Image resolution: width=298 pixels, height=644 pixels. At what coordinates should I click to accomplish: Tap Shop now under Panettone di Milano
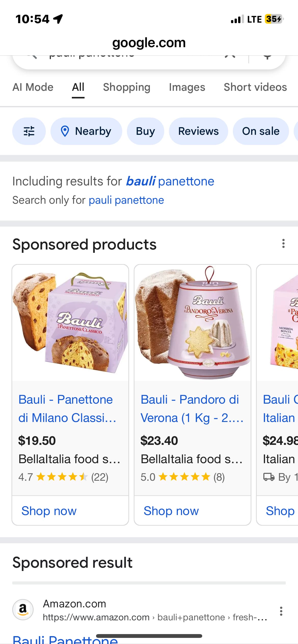[x=49, y=511]
